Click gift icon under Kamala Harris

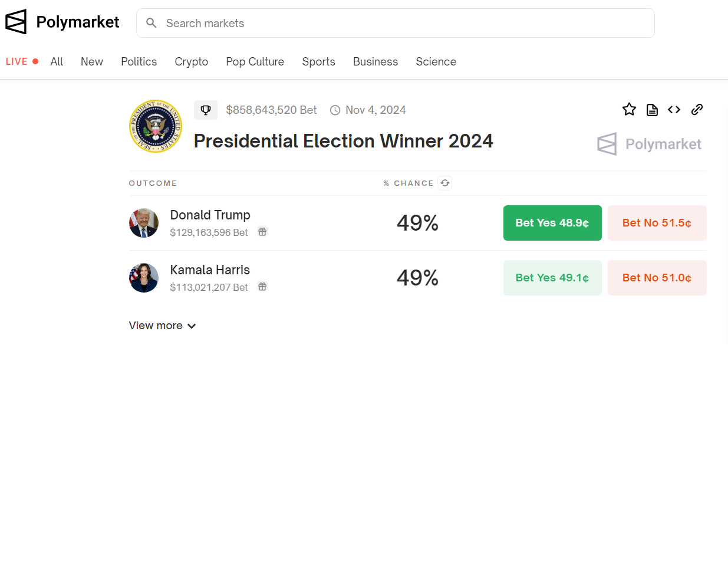click(262, 287)
